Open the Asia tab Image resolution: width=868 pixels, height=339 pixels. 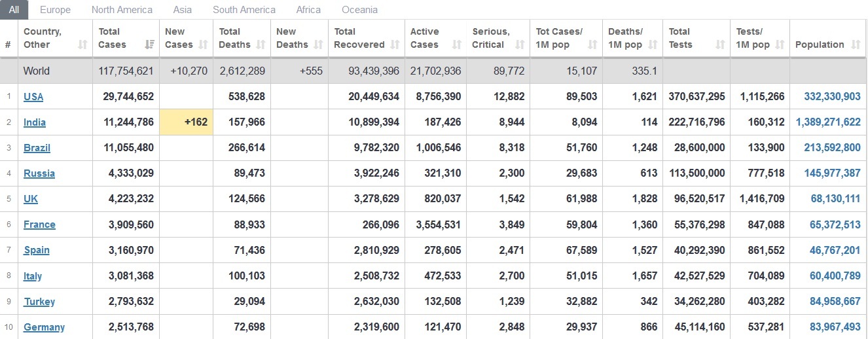183,10
